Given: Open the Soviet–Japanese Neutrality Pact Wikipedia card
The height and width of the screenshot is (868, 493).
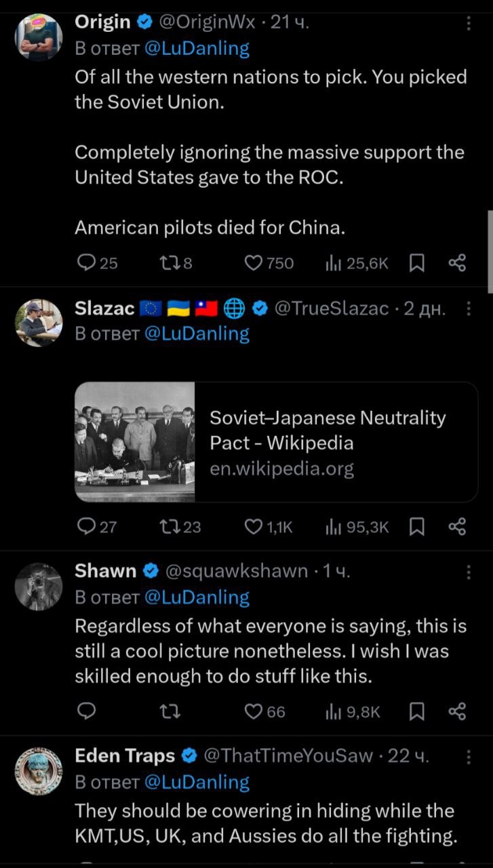Looking at the screenshot, I should coord(276,442).
